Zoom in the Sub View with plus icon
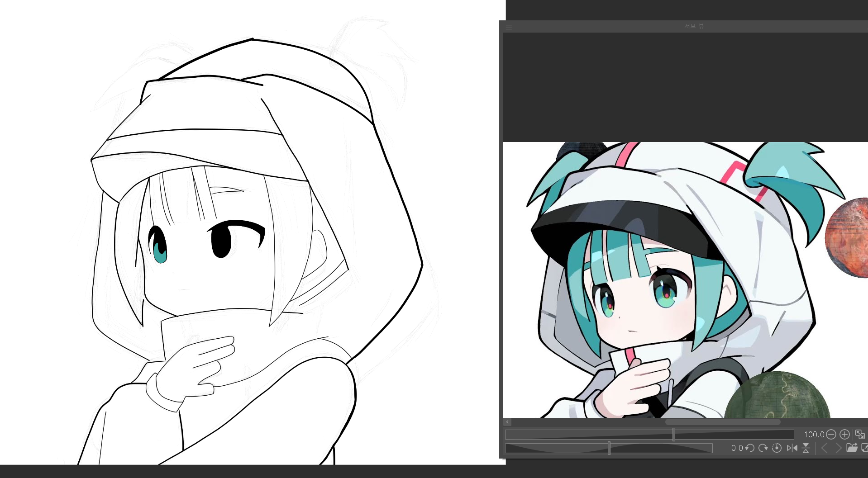868x478 pixels. 844,435
